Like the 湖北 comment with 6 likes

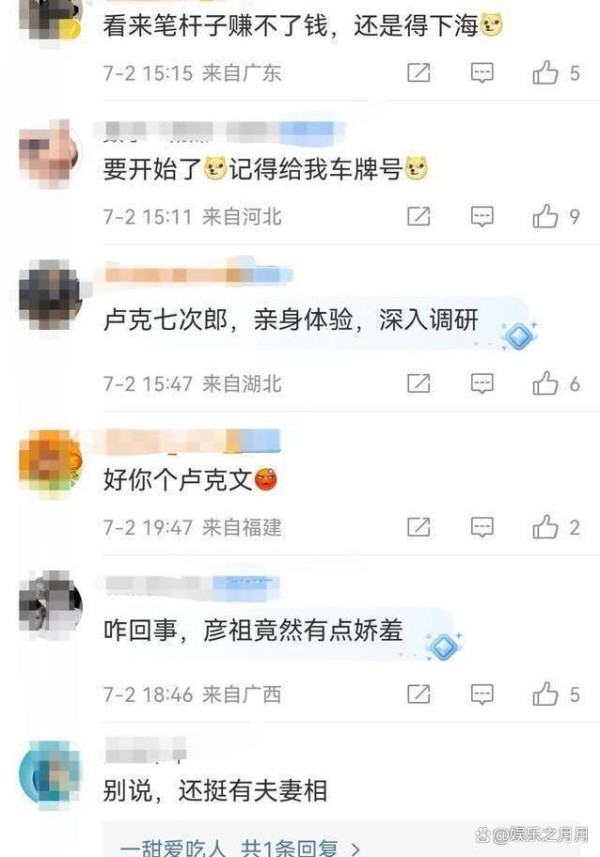pos(545,384)
